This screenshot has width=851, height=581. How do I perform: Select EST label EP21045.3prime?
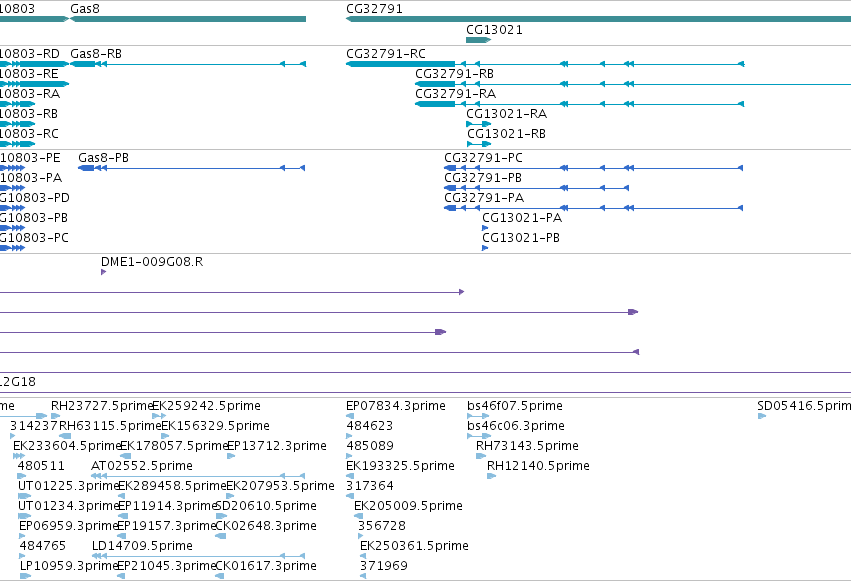pyautogui.click(x=167, y=566)
